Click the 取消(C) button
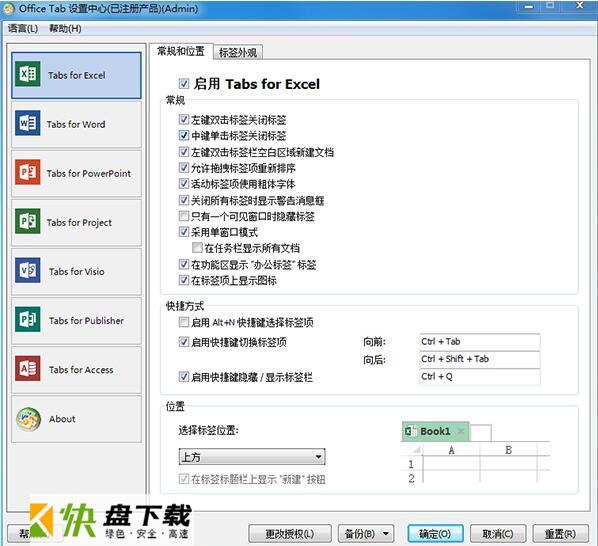 pyautogui.click(x=498, y=533)
